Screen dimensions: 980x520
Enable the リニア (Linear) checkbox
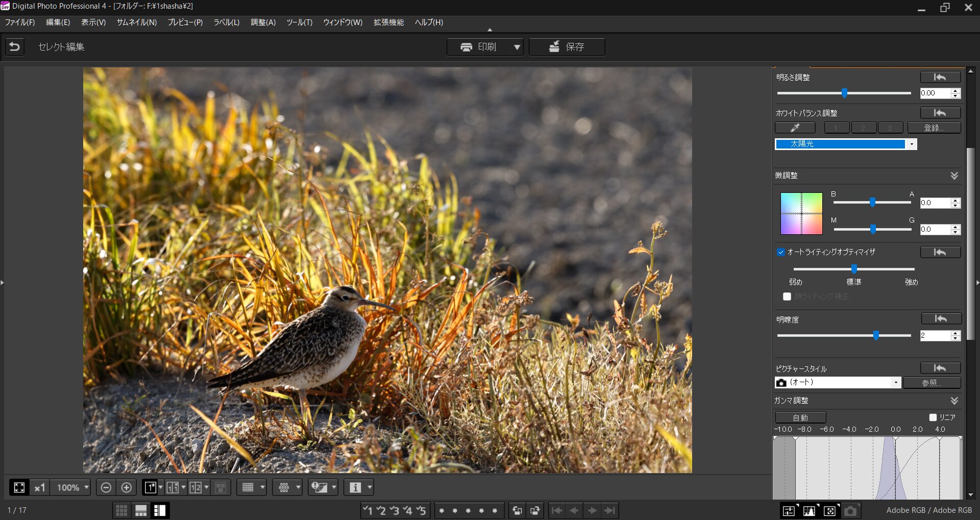[933, 417]
